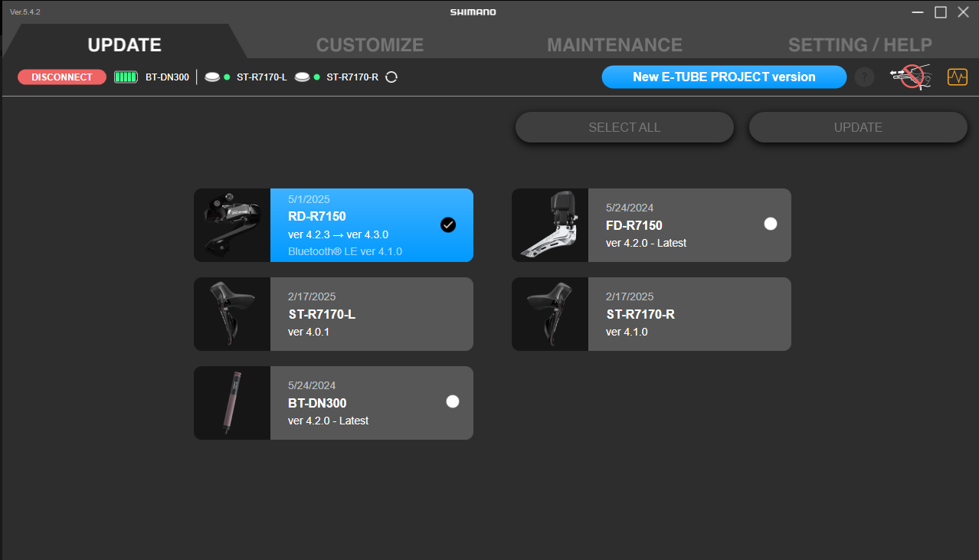Click the refresh icon after ST-R7170-R
This screenshot has height=560, width=979.
coord(391,77)
